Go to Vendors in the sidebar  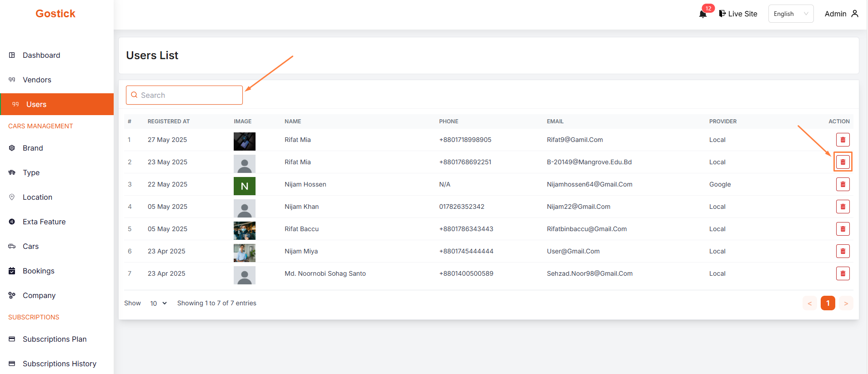pyautogui.click(x=37, y=80)
